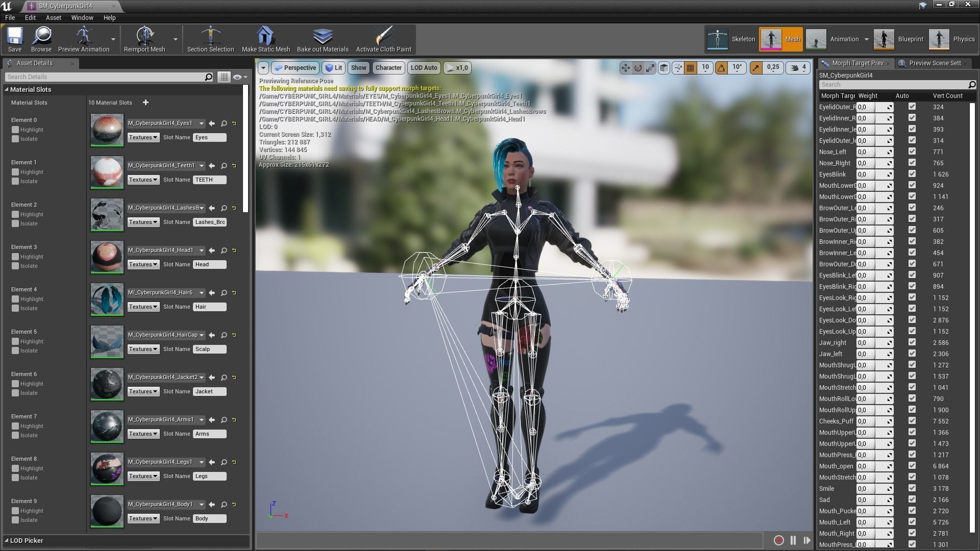Switch to Preview Scene Settings tab
Image resolution: width=980 pixels, height=551 pixels.
point(935,63)
